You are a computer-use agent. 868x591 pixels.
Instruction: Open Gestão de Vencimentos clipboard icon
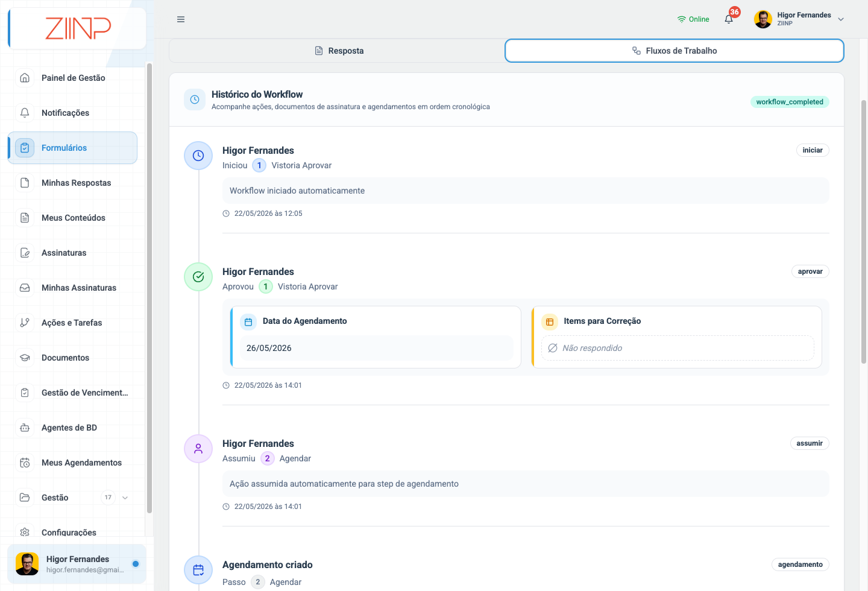pos(25,393)
